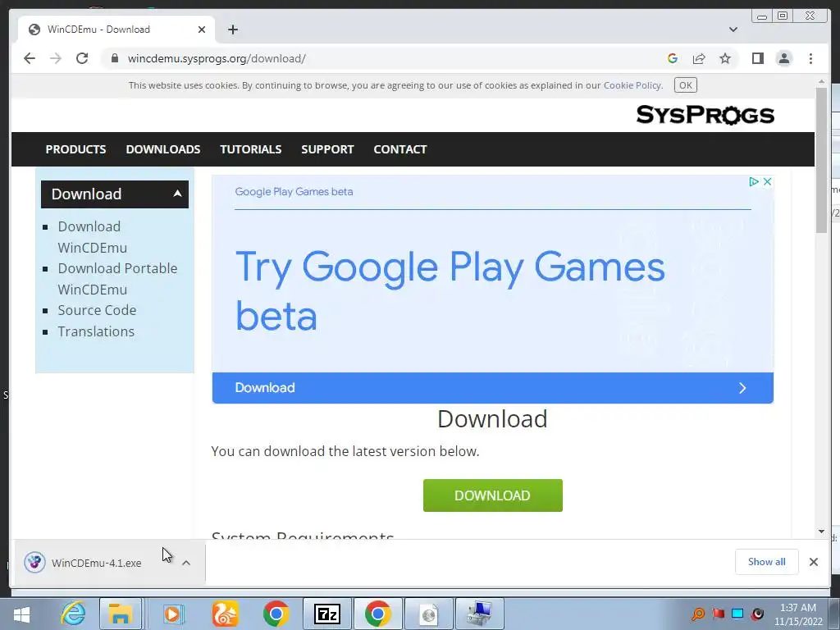Open the Cookie Policy link
840x630 pixels.
pos(632,85)
